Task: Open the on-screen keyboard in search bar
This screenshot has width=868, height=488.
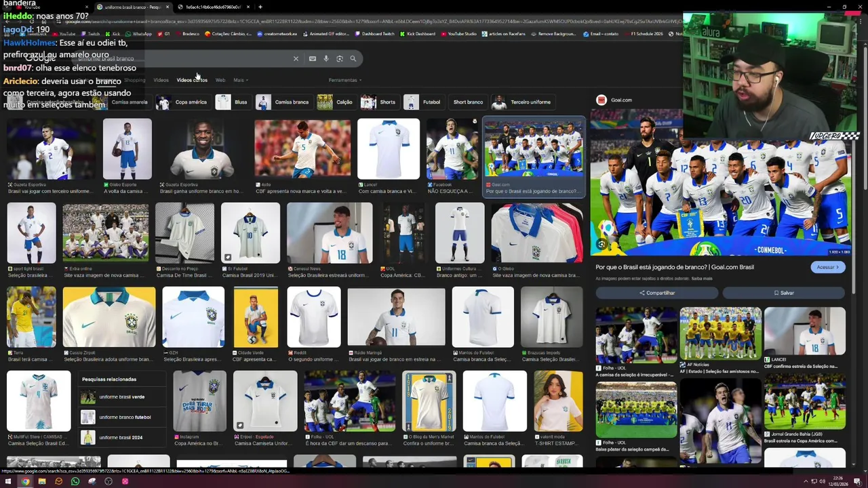Action: (313, 59)
